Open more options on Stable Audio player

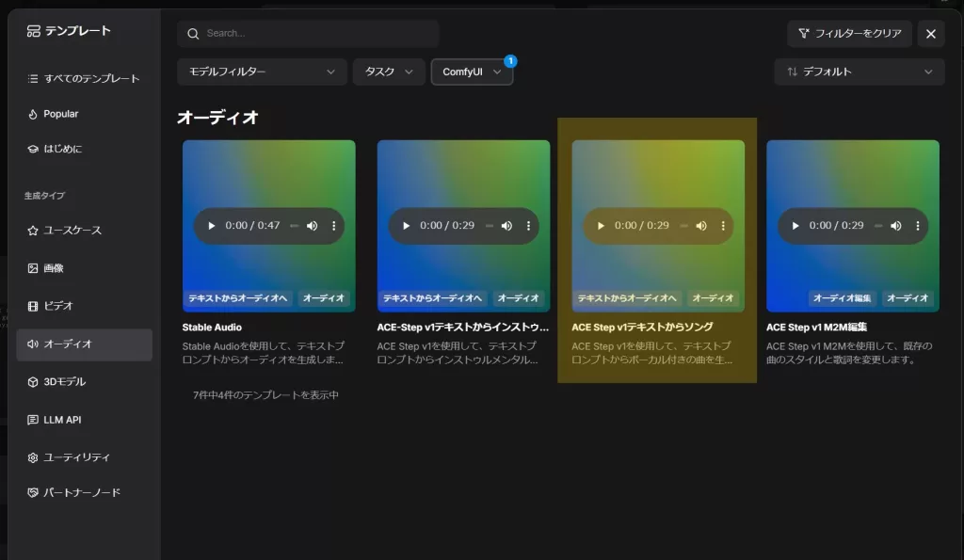(334, 226)
